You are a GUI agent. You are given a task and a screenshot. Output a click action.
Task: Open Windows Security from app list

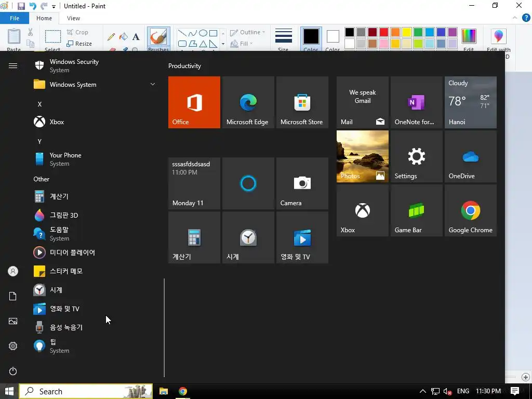(x=95, y=65)
